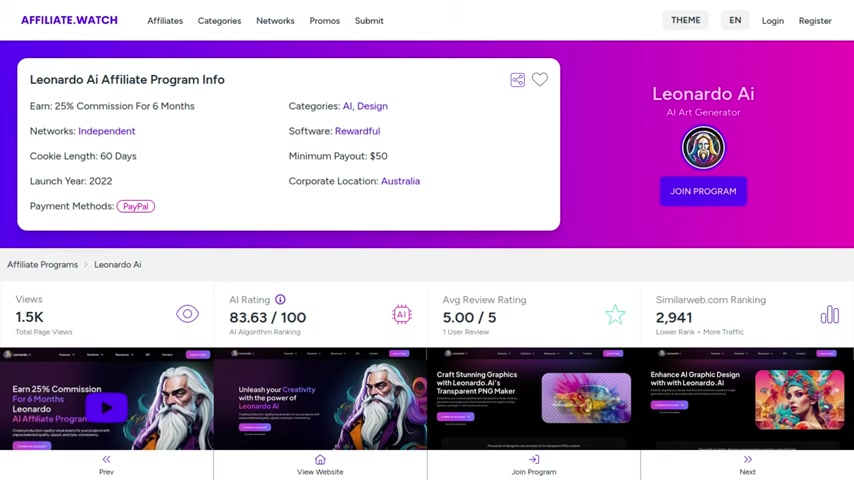The height and width of the screenshot is (480, 854).
Task: Open the EN language selector
Action: pos(735,20)
